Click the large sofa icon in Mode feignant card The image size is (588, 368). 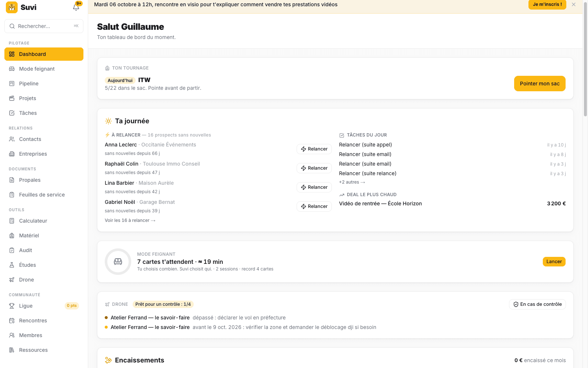coord(118,262)
